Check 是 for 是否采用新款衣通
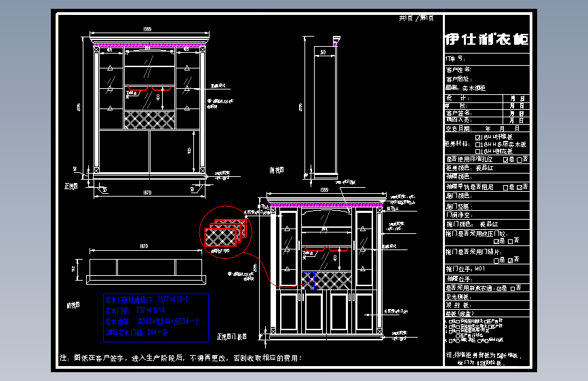This screenshot has width=588, height=381. tap(498, 289)
